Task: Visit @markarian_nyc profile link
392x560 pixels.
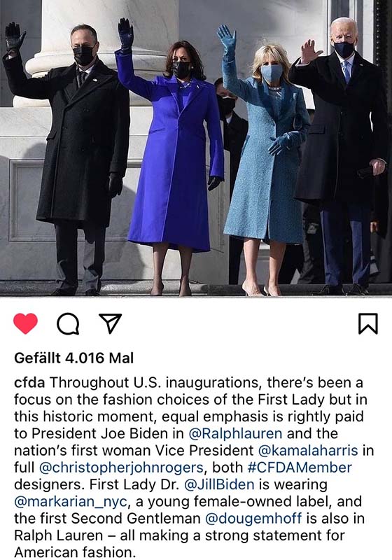Action: click(x=71, y=502)
